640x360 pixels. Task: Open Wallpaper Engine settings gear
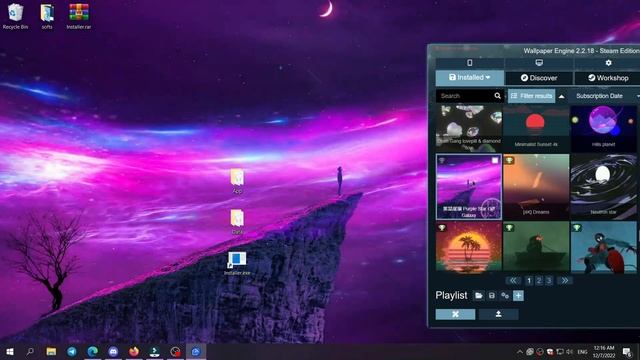click(608, 63)
